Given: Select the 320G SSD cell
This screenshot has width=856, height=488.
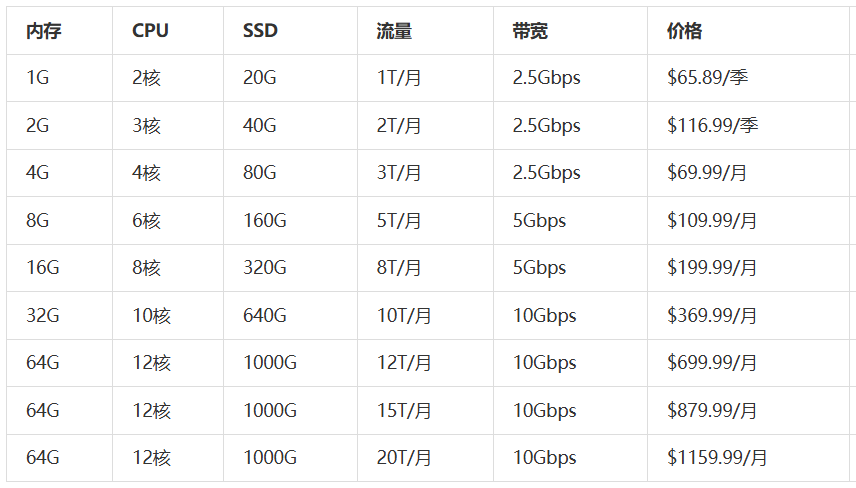Looking at the screenshot, I should (x=265, y=268).
